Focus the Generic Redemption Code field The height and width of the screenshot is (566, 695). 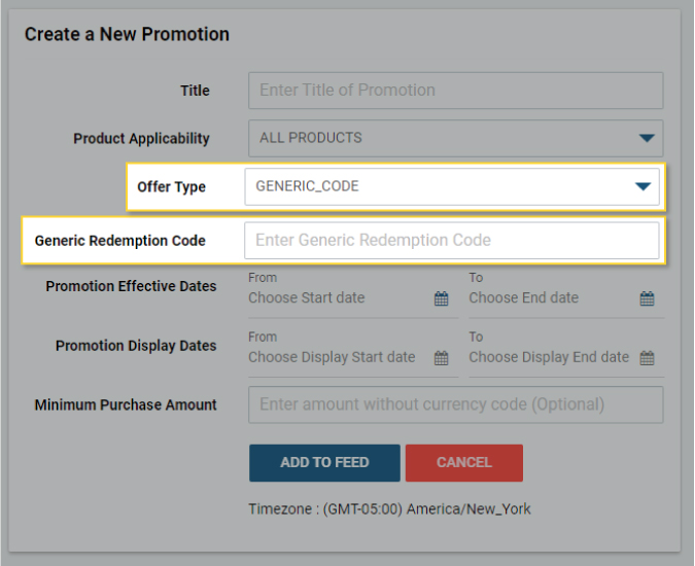tap(452, 240)
